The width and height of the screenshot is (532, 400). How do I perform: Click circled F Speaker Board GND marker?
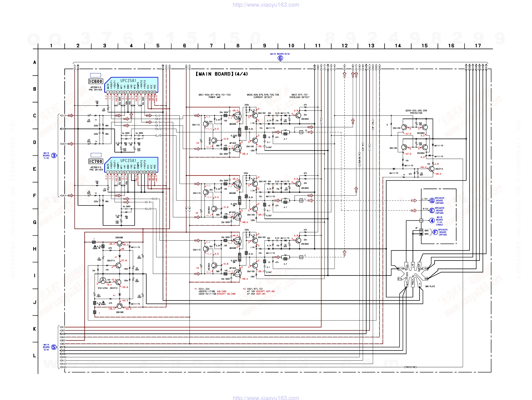[x=435, y=232]
